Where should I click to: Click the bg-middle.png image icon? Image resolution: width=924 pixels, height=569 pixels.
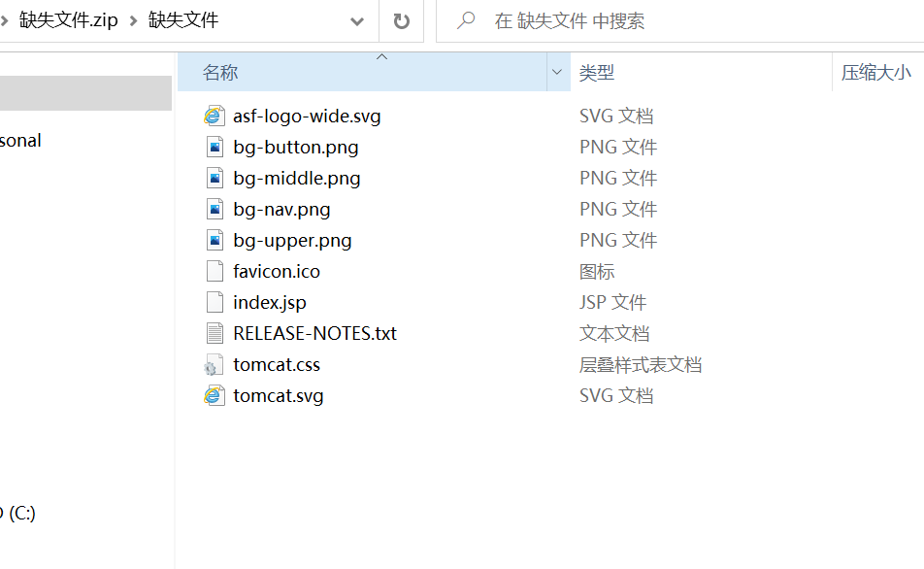pos(214,178)
